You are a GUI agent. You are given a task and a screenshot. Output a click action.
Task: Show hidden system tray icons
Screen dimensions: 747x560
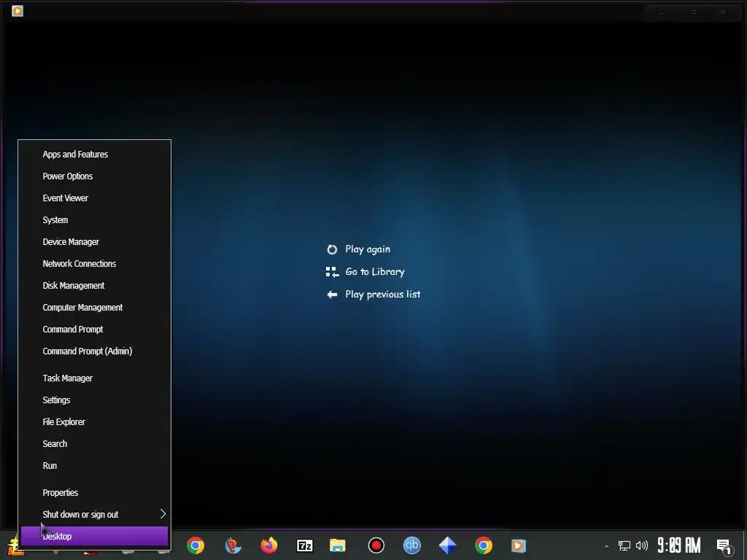click(606, 546)
